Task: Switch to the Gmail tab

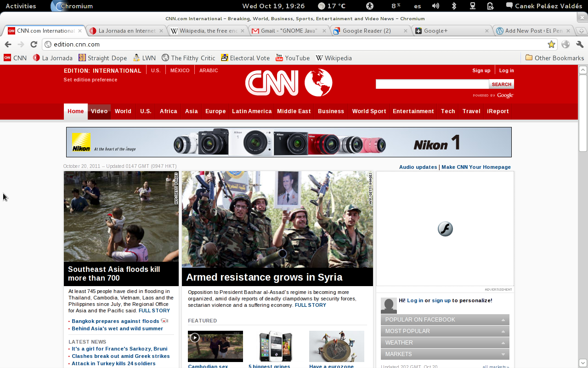Action: point(289,31)
